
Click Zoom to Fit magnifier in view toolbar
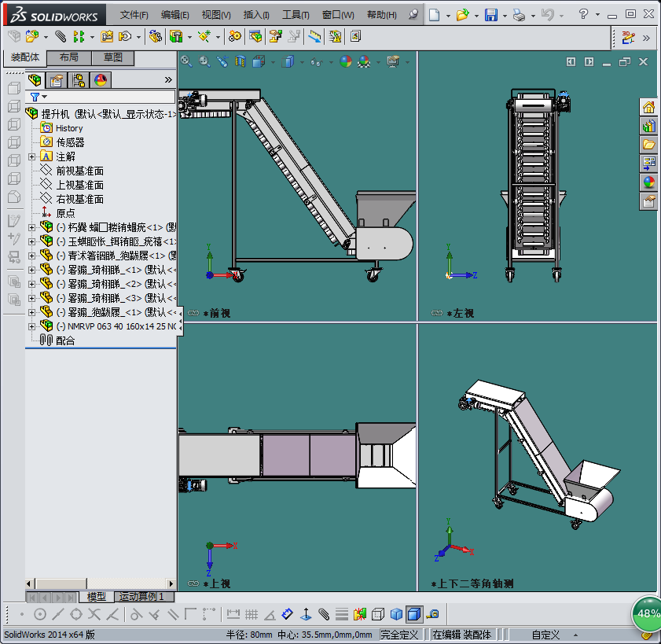coord(186,61)
